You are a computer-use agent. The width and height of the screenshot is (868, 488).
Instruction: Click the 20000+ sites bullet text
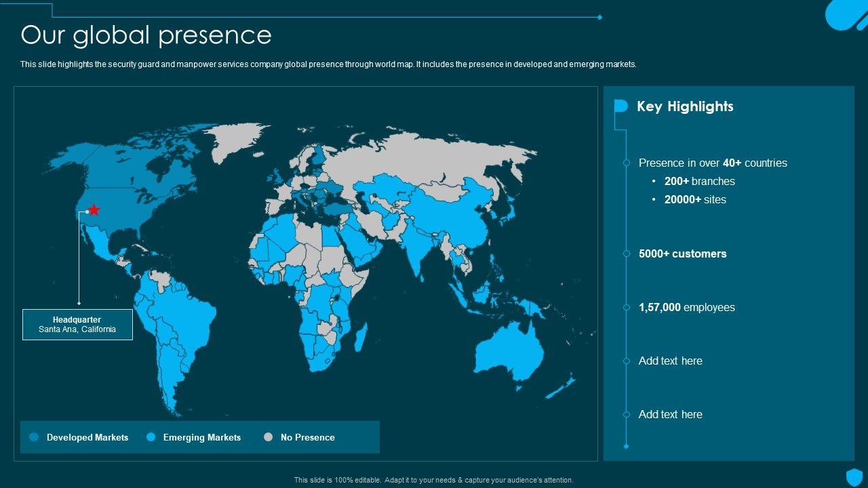pyautogui.click(x=695, y=199)
